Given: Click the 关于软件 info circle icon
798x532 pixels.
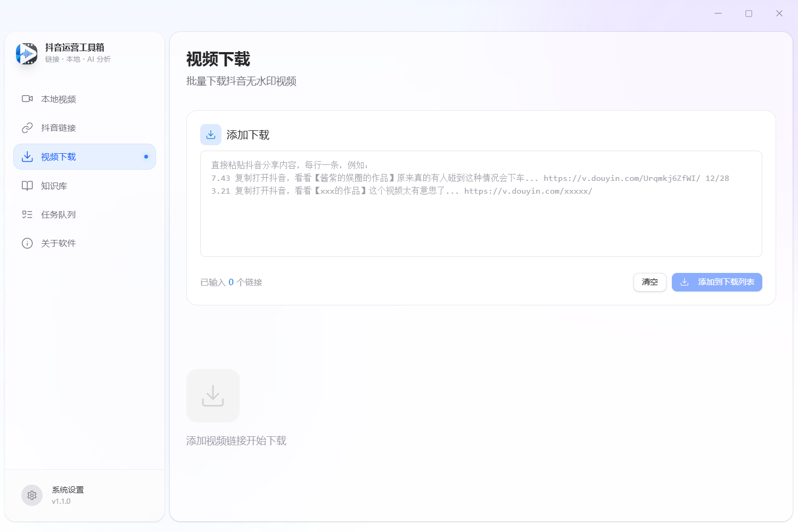Looking at the screenshot, I should pyautogui.click(x=27, y=243).
